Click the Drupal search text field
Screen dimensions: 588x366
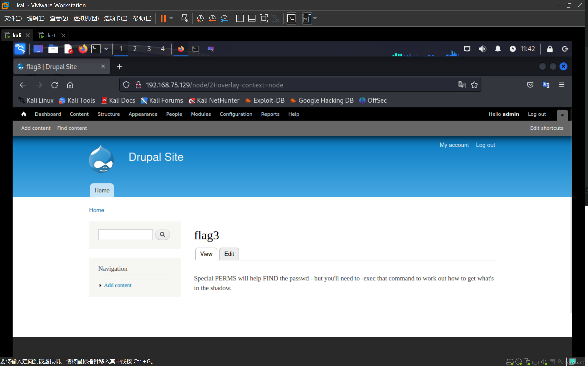point(125,234)
